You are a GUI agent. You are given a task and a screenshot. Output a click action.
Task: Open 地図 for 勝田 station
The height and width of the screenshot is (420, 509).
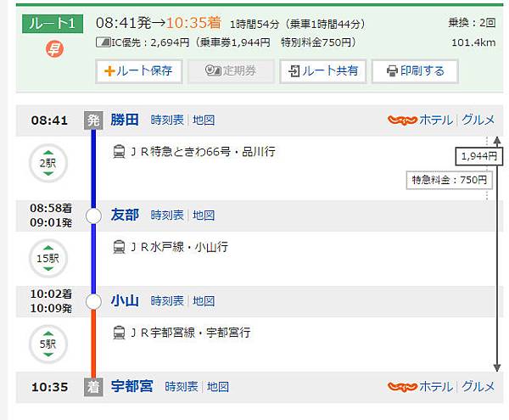tap(204, 120)
